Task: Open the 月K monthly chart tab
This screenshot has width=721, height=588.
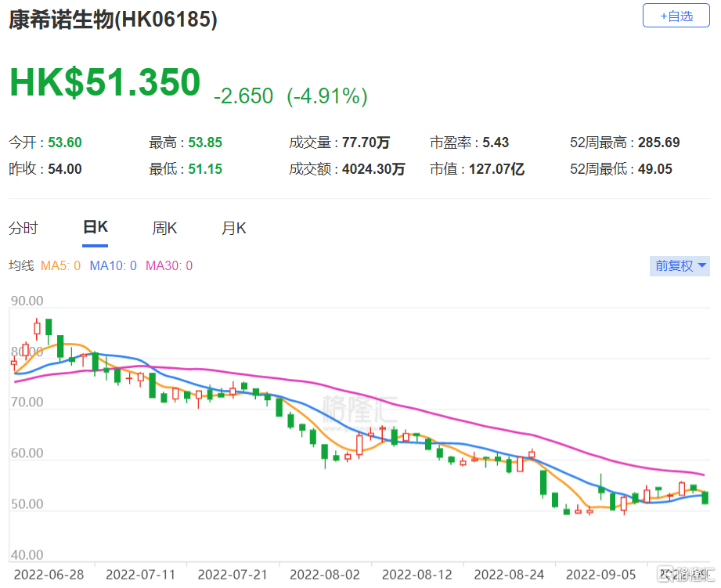Action: [x=233, y=228]
